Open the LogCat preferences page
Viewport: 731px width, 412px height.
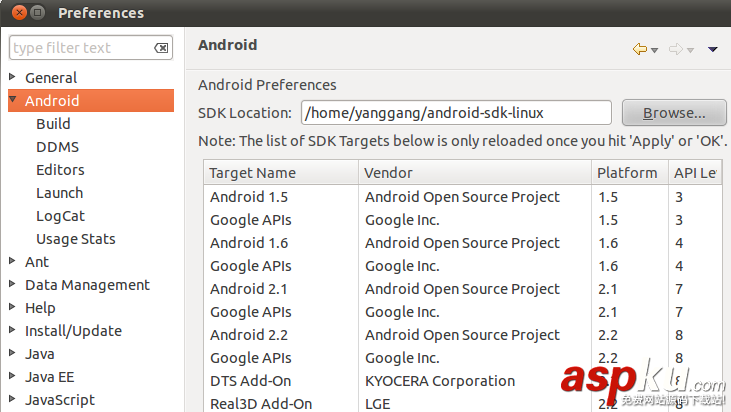60,215
